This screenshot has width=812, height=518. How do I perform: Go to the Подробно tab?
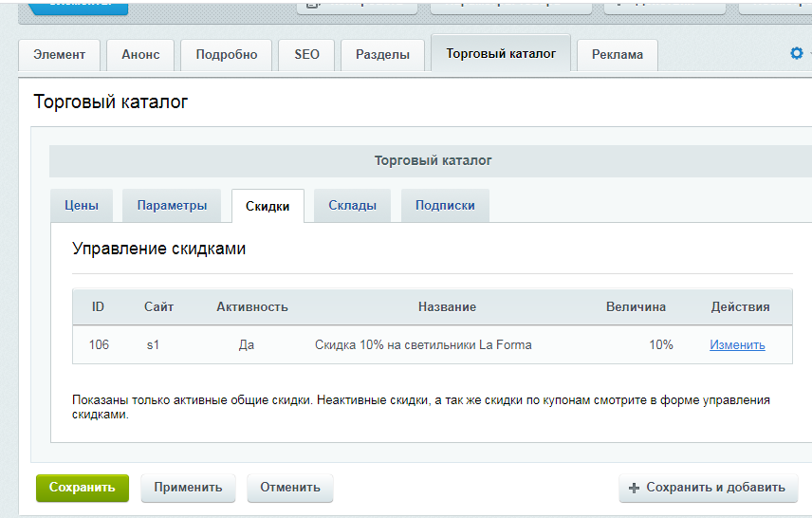[226, 55]
